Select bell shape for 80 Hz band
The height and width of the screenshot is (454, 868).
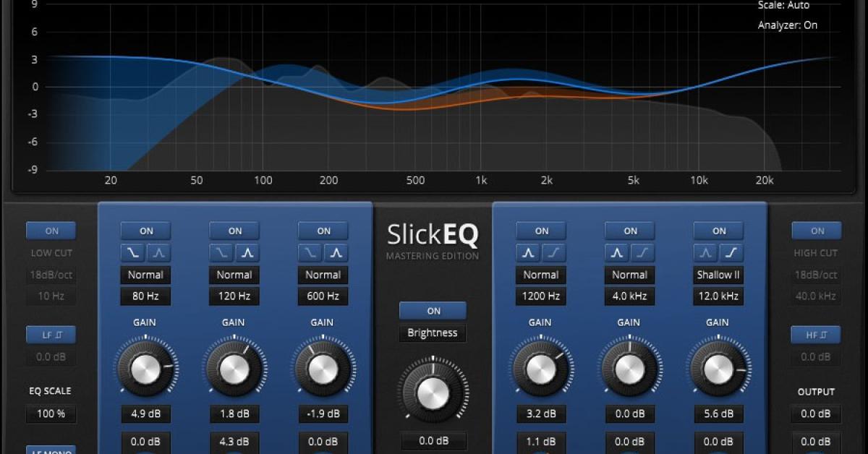pyautogui.click(x=159, y=253)
